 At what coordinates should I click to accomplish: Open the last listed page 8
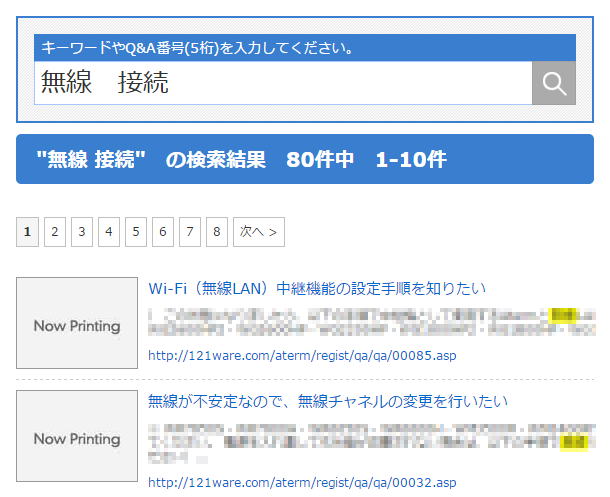coord(217,232)
